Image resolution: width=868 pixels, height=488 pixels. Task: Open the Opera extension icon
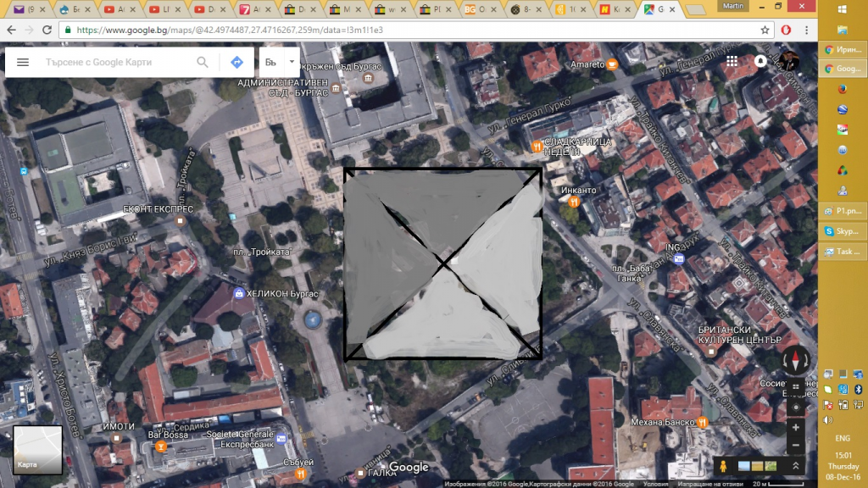tap(786, 30)
